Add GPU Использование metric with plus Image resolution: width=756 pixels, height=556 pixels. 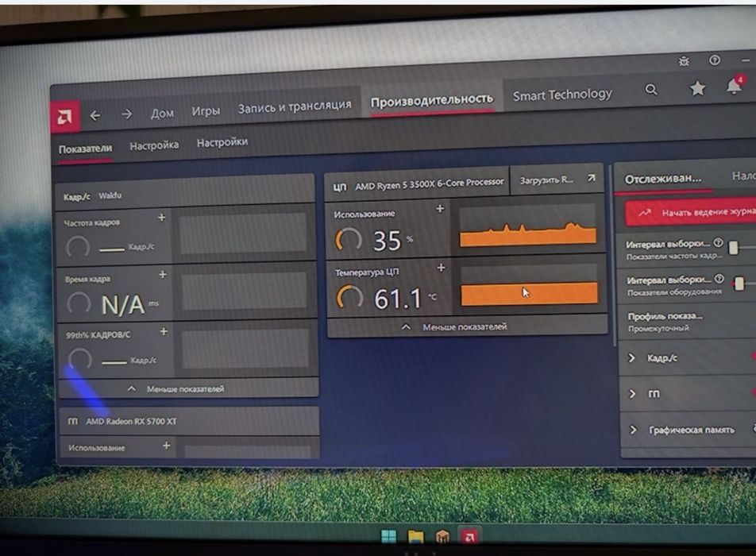click(x=166, y=445)
